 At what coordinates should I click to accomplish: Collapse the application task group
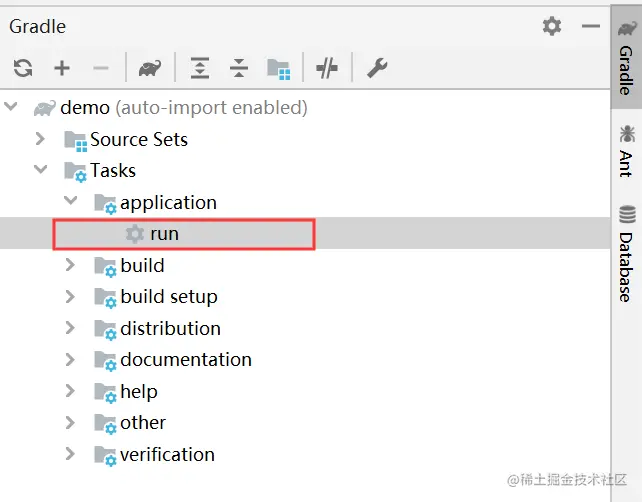[x=70, y=201]
